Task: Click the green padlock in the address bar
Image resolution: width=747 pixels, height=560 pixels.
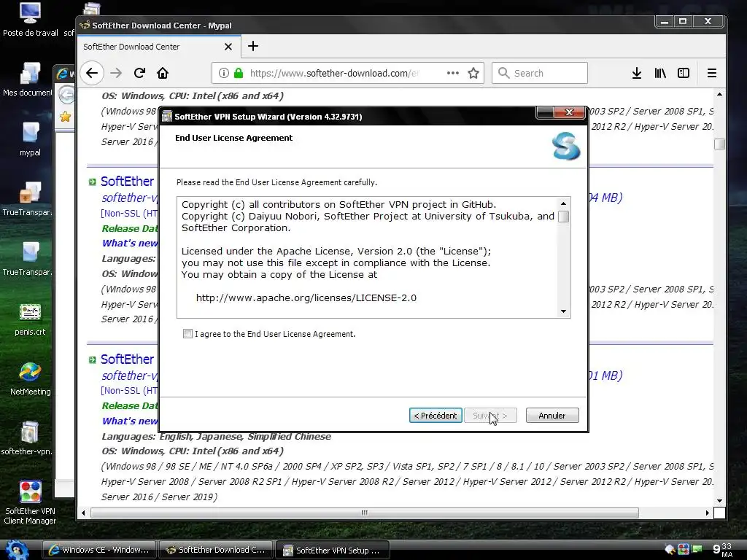Action: coord(239,73)
